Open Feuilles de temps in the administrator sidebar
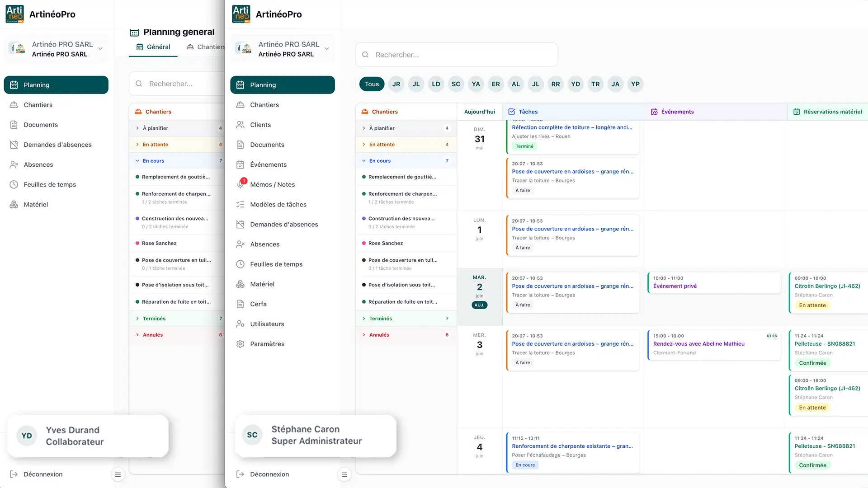Image resolution: width=868 pixels, height=488 pixels. [x=283, y=264]
